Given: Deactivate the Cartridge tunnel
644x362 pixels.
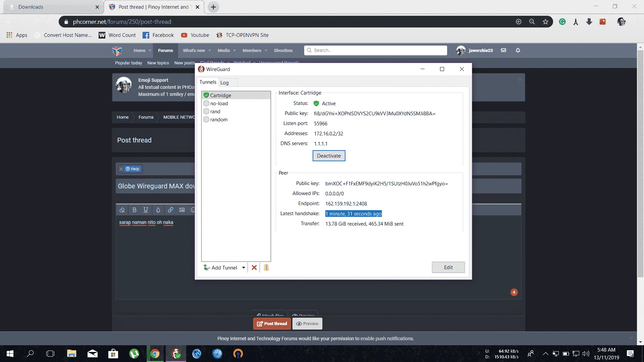Looking at the screenshot, I should (x=329, y=156).
